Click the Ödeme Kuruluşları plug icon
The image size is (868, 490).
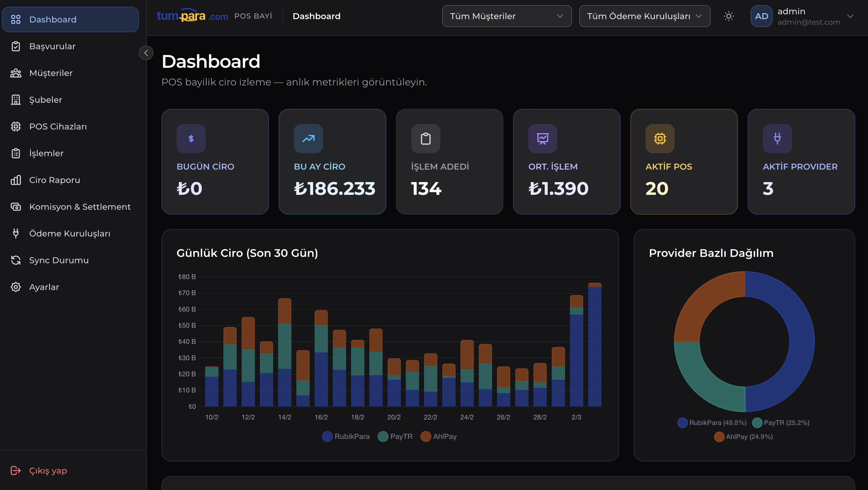tap(15, 233)
